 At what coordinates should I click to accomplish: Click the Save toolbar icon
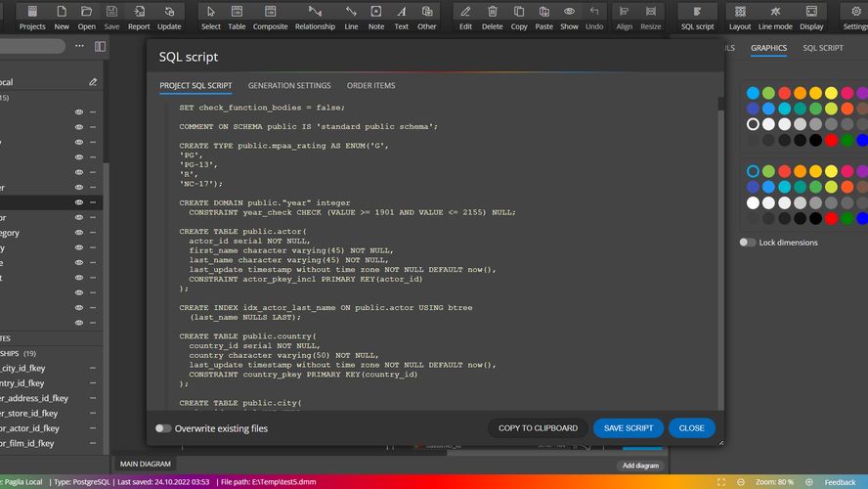111,18
